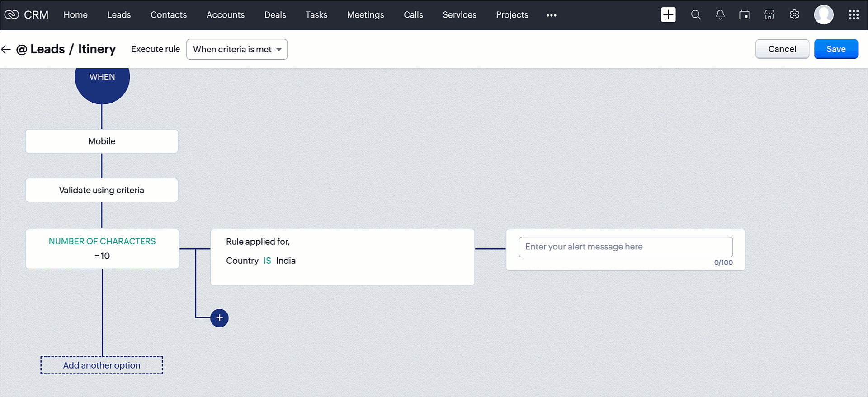Cancel the rule editing
868x397 pixels.
[x=782, y=49]
